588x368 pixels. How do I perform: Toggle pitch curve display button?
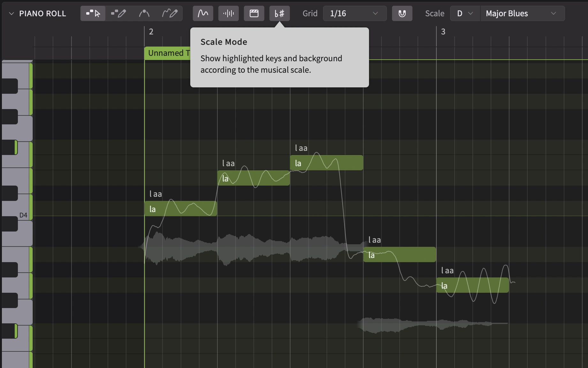[x=203, y=13]
